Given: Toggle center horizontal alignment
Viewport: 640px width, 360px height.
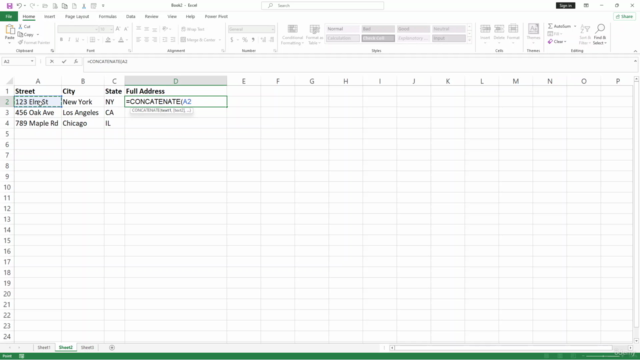Looking at the screenshot, I should pyautogui.click(x=147, y=40).
